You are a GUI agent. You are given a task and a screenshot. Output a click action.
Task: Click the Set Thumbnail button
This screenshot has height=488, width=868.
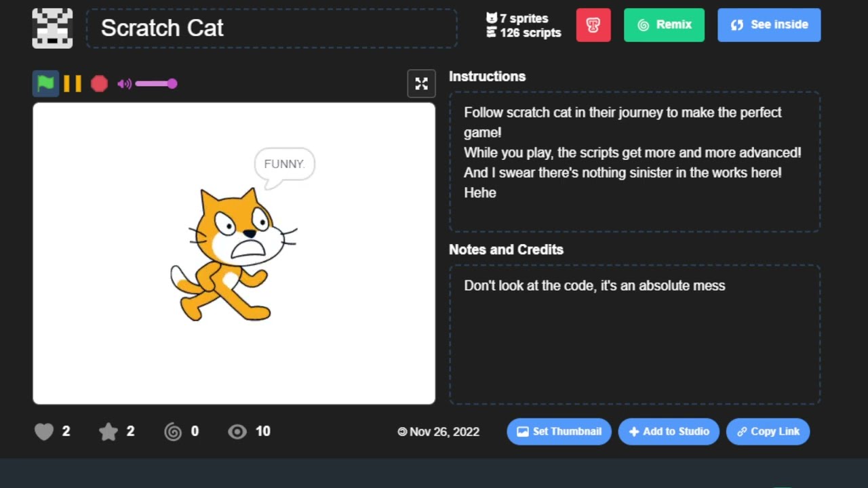[x=559, y=432]
